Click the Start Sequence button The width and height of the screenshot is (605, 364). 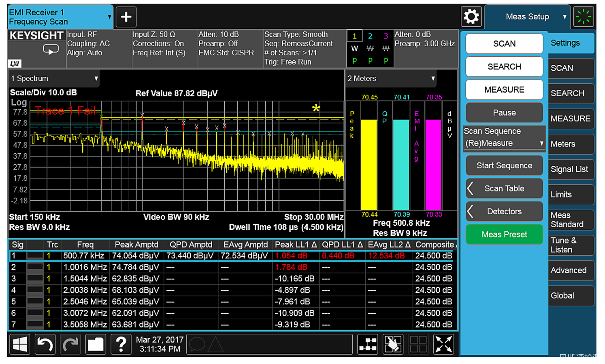pyautogui.click(x=504, y=165)
